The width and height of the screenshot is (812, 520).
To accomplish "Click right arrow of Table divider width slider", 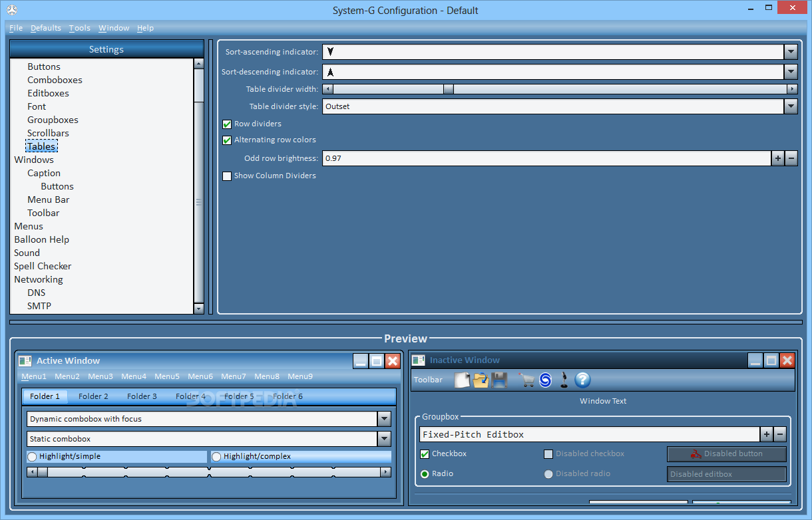I will coord(792,89).
